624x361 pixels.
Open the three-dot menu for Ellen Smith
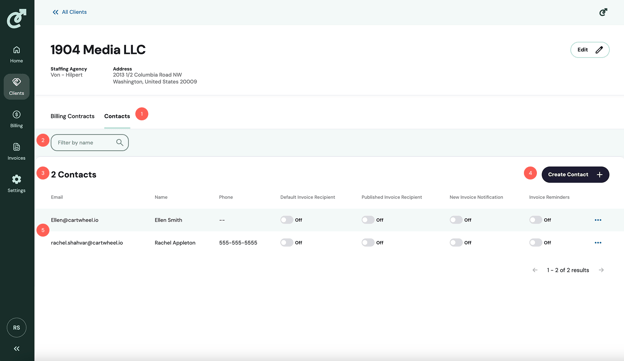point(598,220)
